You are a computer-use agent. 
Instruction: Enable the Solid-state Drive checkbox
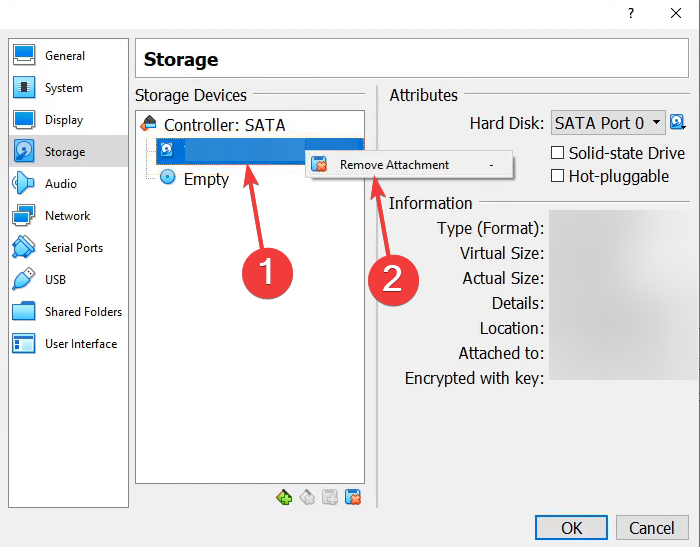pyautogui.click(x=557, y=153)
